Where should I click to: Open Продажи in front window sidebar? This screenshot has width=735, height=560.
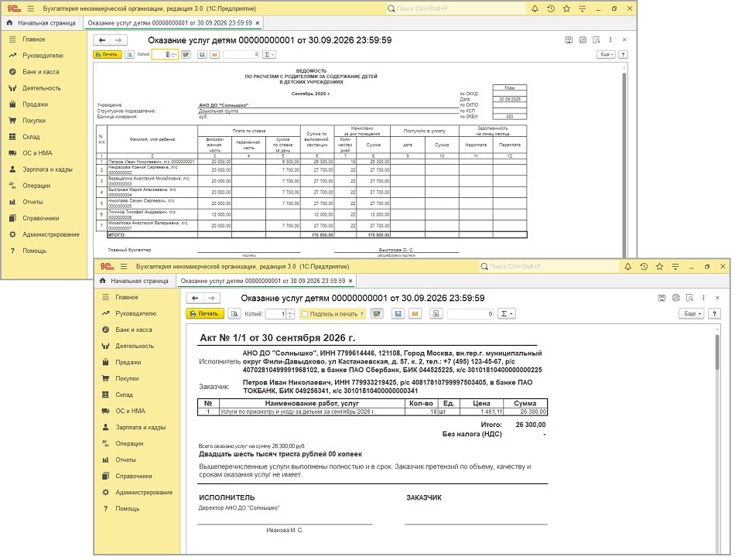coord(128,362)
